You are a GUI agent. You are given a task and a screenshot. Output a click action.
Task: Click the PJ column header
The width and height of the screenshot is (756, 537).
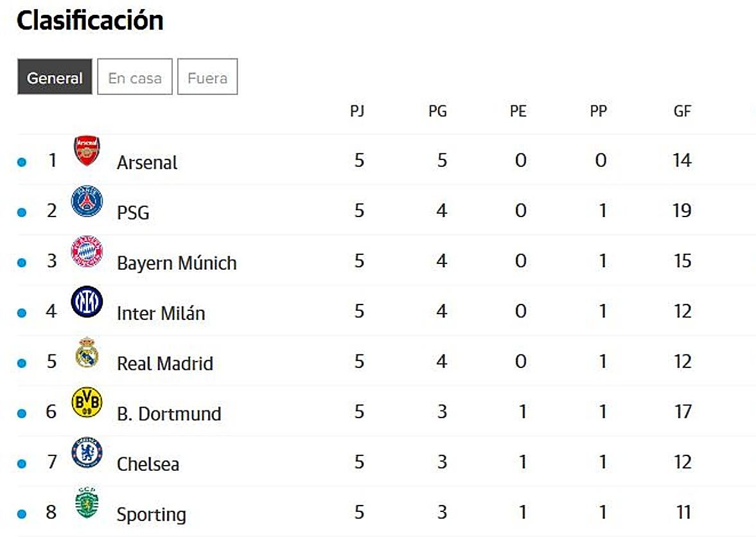coord(357,111)
